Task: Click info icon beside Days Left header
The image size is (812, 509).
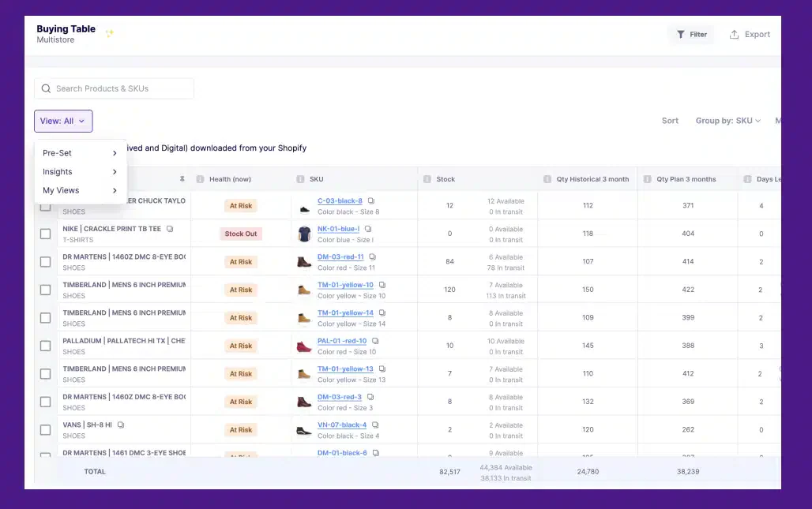Action: click(x=747, y=179)
